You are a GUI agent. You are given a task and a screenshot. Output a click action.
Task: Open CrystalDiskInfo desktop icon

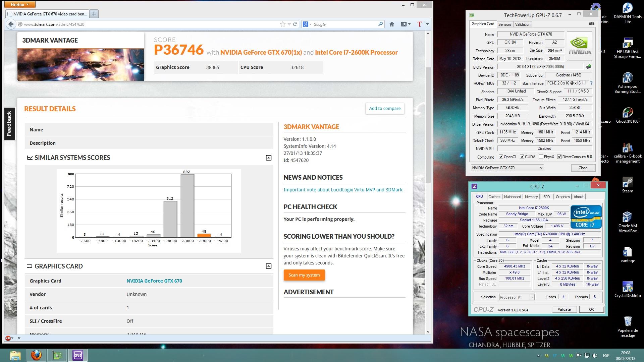(x=628, y=290)
